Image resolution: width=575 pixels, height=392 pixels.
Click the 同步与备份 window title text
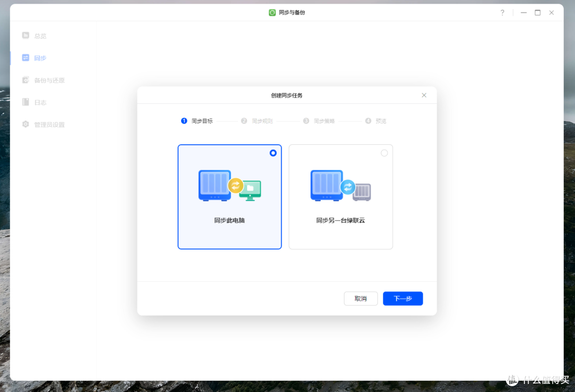pyautogui.click(x=292, y=12)
